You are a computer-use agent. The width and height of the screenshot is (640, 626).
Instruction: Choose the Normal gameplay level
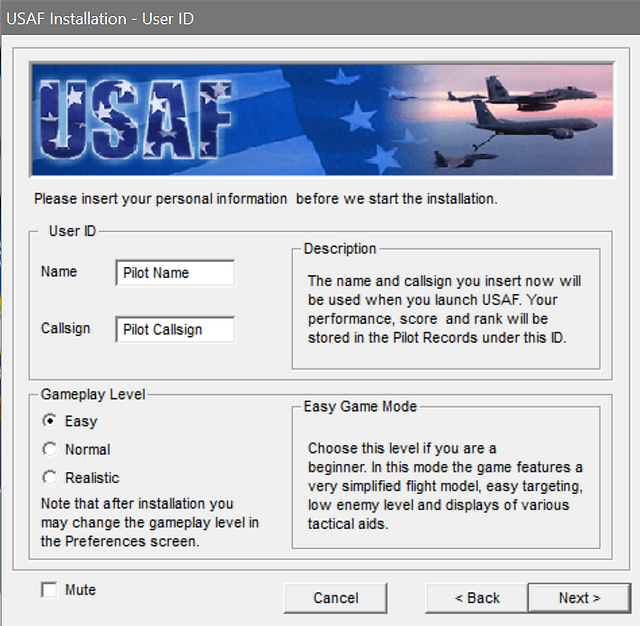click(x=49, y=449)
